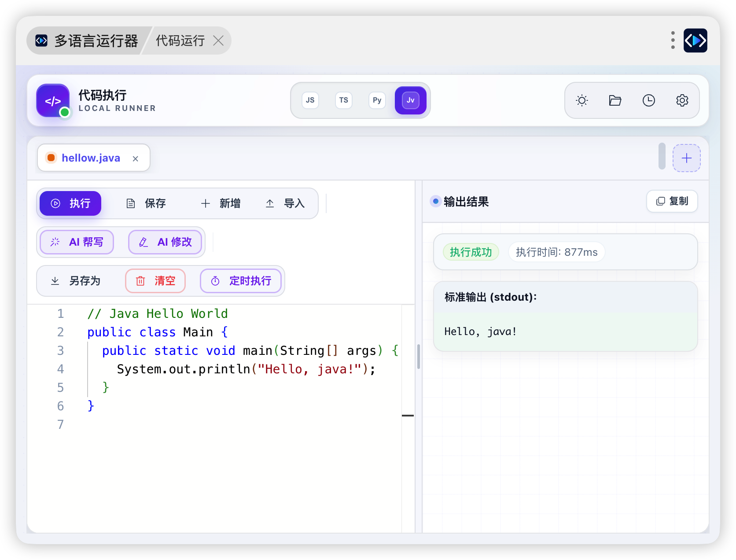736x560 pixels.
Task: Select the Jv Java language button
Action: coord(411,100)
